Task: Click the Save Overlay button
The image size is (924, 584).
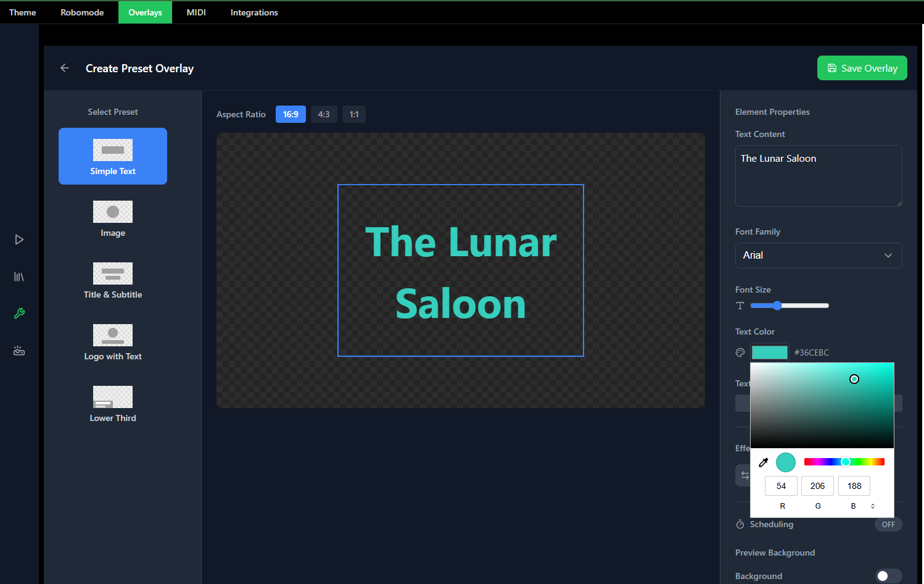Action: [862, 68]
